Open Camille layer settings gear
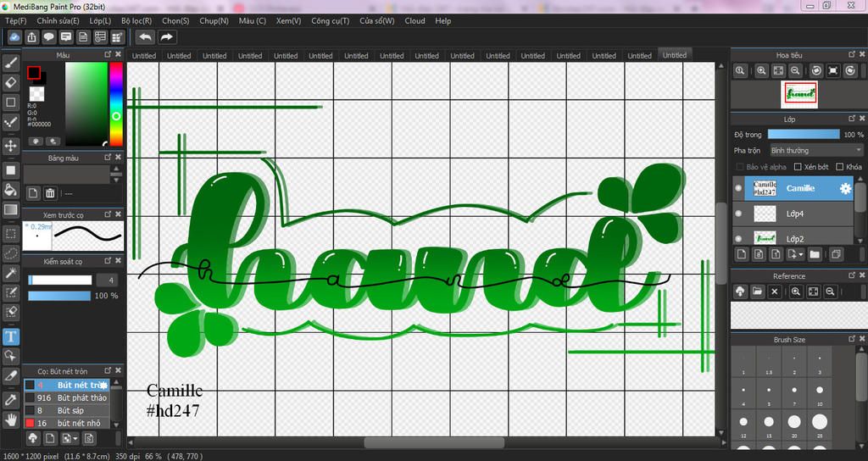This screenshot has width=868, height=461. tap(845, 188)
